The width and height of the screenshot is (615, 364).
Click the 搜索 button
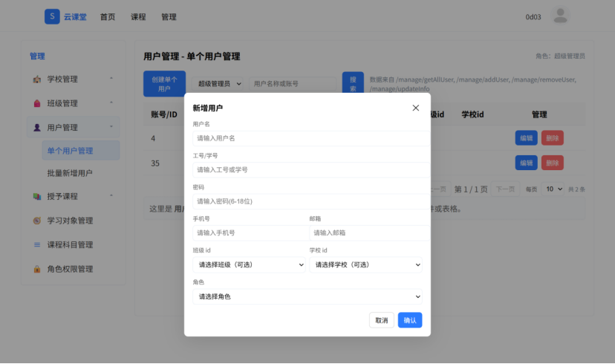tap(353, 82)
